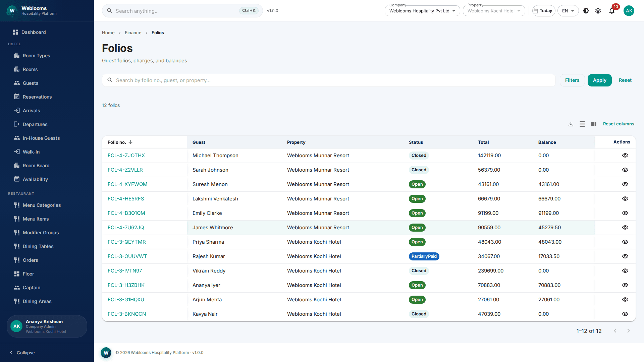Apply the folio filters
This screenshot has width=644, height=362.
pos(599,80)
